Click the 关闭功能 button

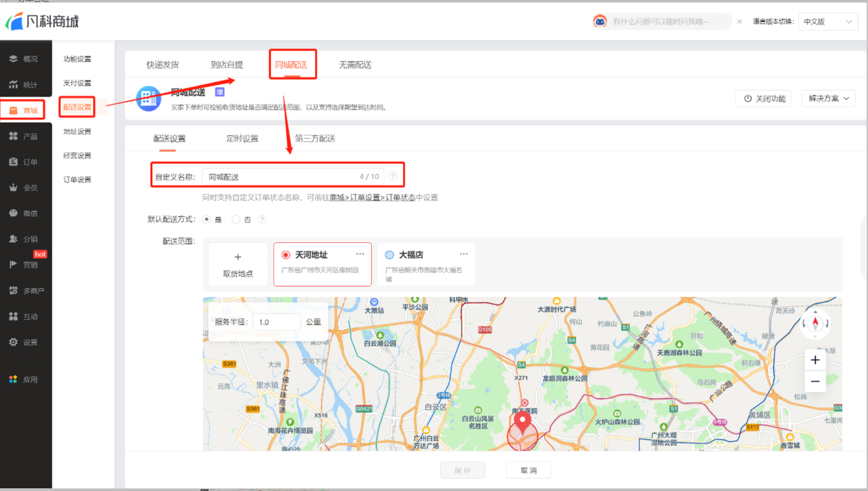coord(763,98)
